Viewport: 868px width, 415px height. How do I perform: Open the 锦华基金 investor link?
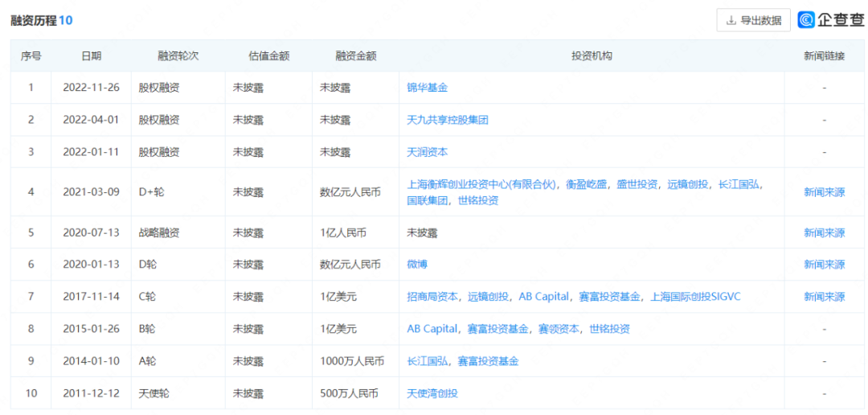(427, 88)
